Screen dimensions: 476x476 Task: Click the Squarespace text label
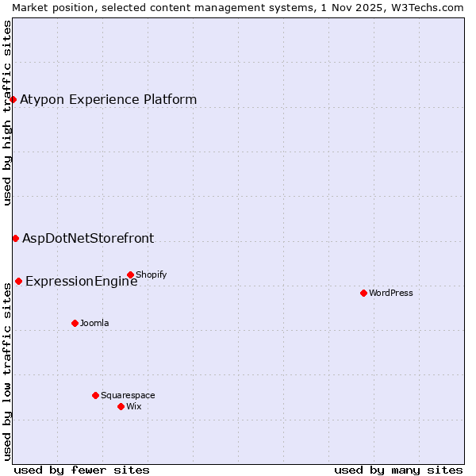(x=128, y=395)
